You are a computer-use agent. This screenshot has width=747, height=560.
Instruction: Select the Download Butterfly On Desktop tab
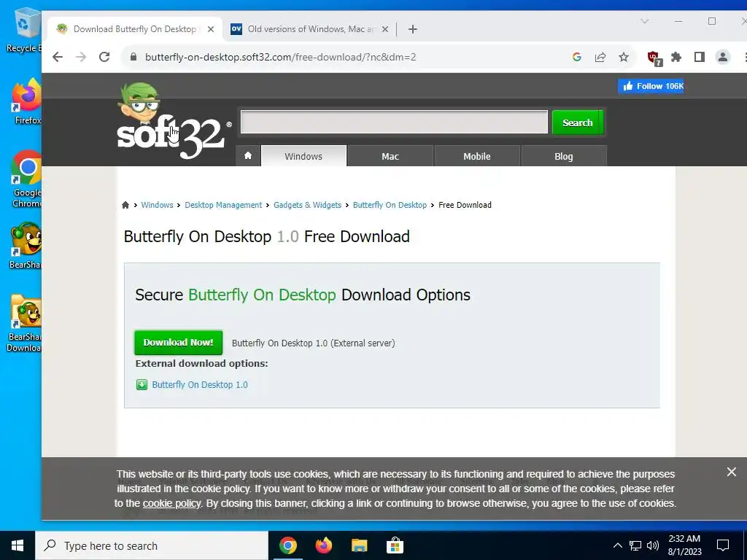coord(133,29)
